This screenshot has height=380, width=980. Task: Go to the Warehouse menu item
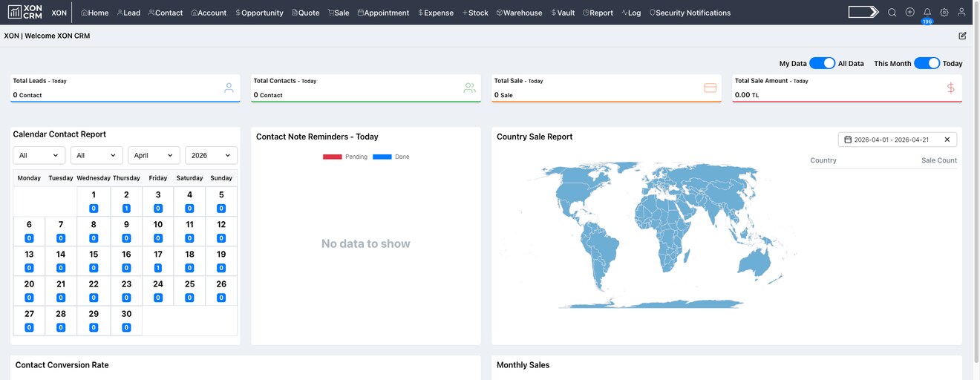pyautogui.click(x=519, y=13)
